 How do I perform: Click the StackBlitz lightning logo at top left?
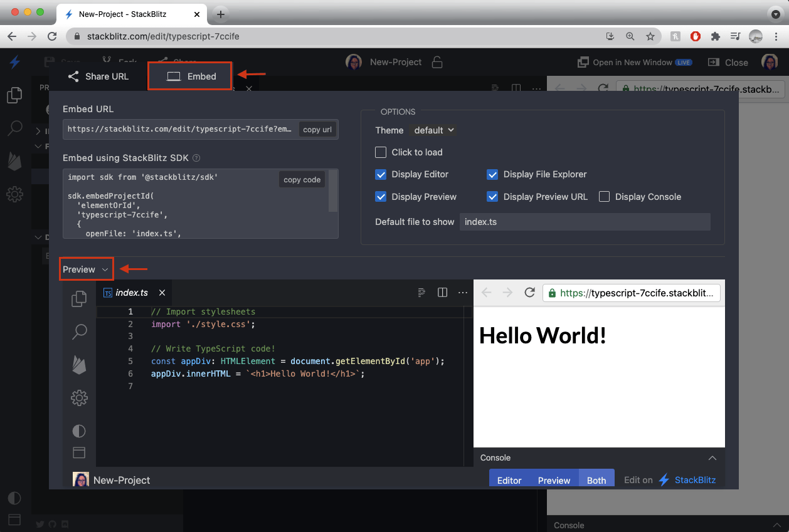tap(15, 62)
